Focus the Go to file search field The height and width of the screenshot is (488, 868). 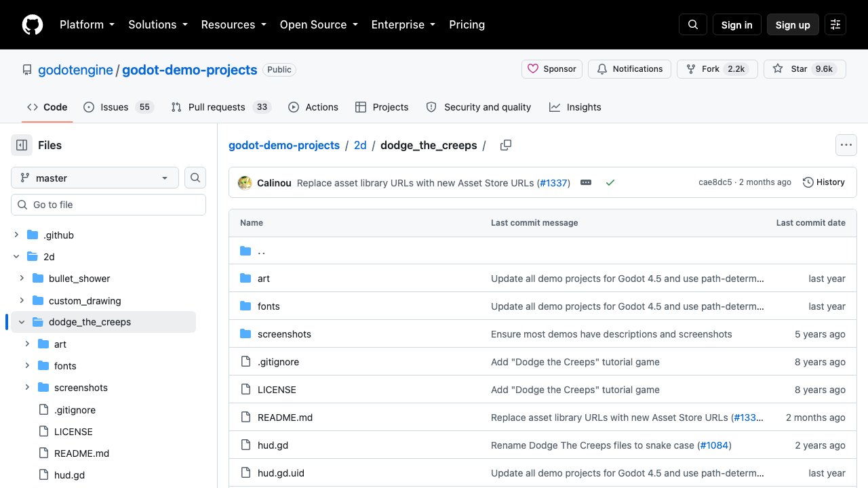[108, 205]
